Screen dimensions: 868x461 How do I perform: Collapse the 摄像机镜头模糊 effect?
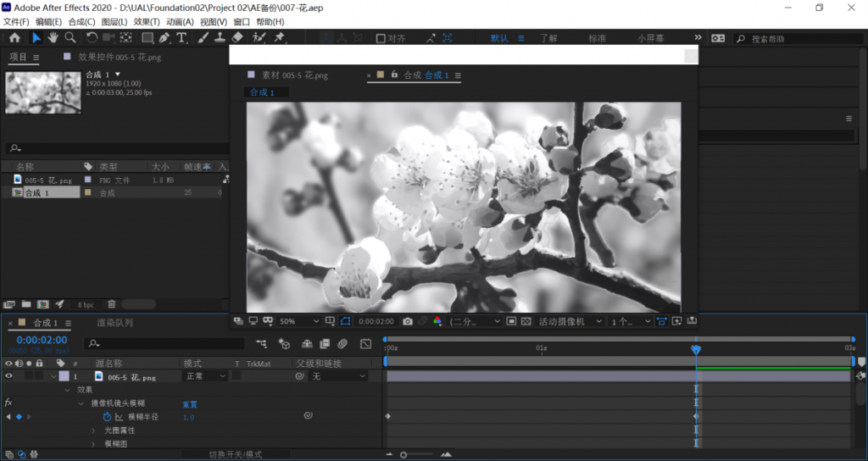81,403
